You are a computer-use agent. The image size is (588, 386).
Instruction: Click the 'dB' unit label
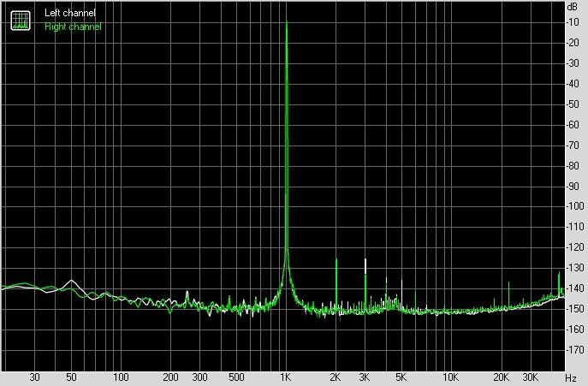pyautogui.click(x=573, y=7)
